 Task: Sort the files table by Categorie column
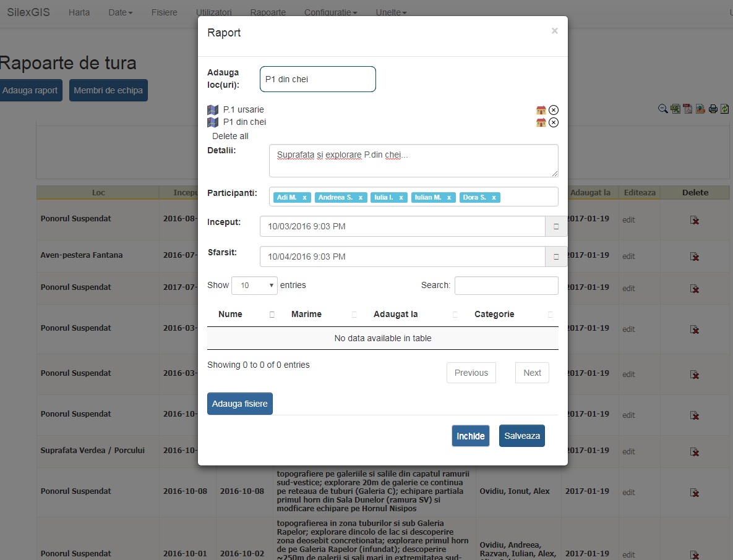pos(494,314)
